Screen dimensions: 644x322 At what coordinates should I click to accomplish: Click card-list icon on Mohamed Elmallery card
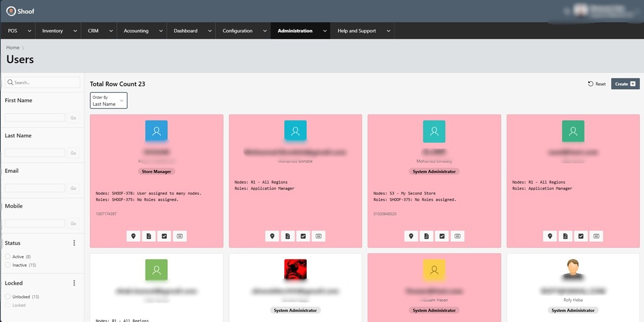pos(457,236)
